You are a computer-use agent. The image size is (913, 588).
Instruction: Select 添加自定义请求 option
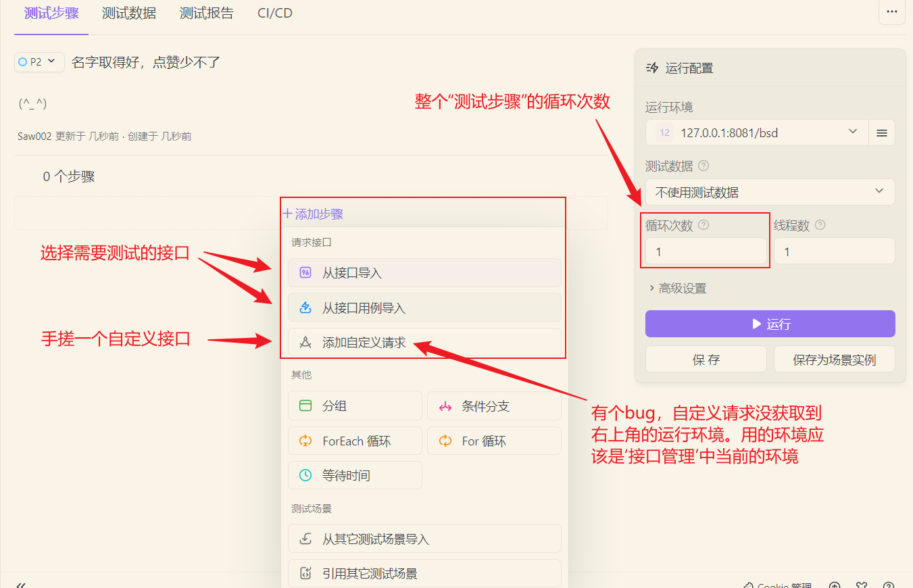[424, 343]
